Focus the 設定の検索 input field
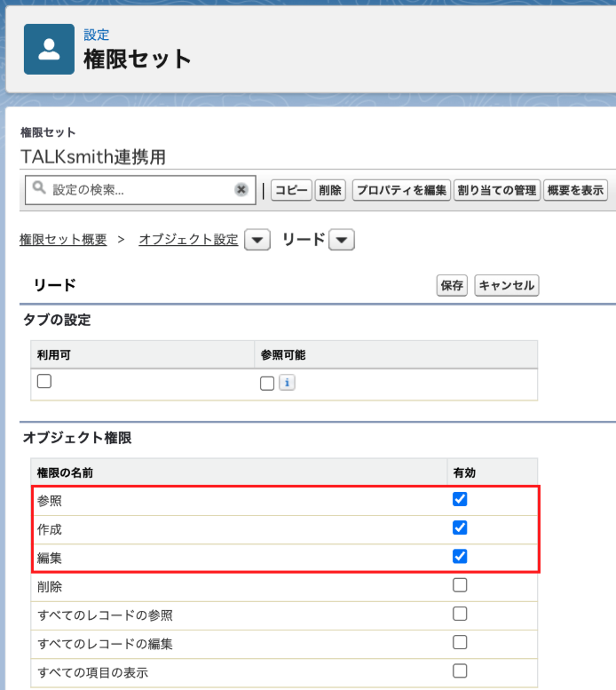 141,190
